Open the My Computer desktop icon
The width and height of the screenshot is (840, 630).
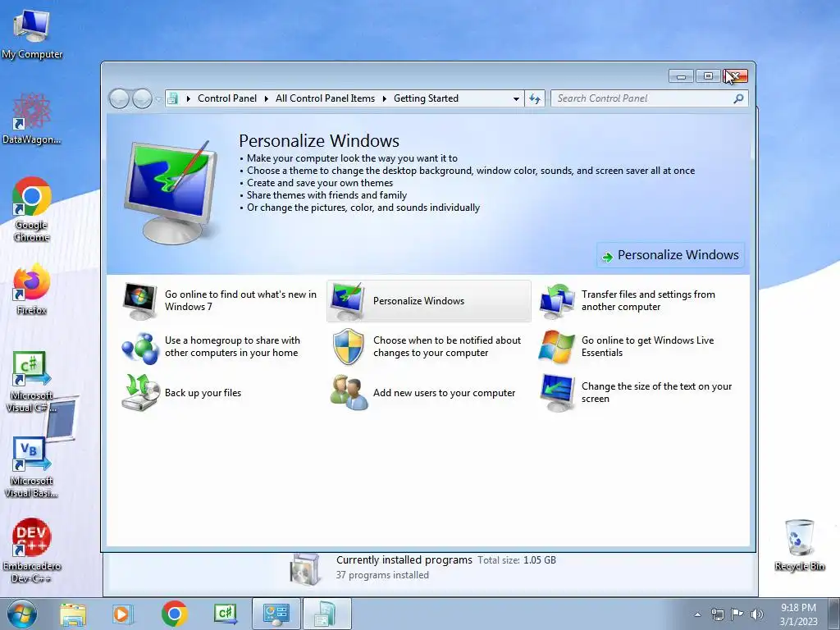[31, 34]
